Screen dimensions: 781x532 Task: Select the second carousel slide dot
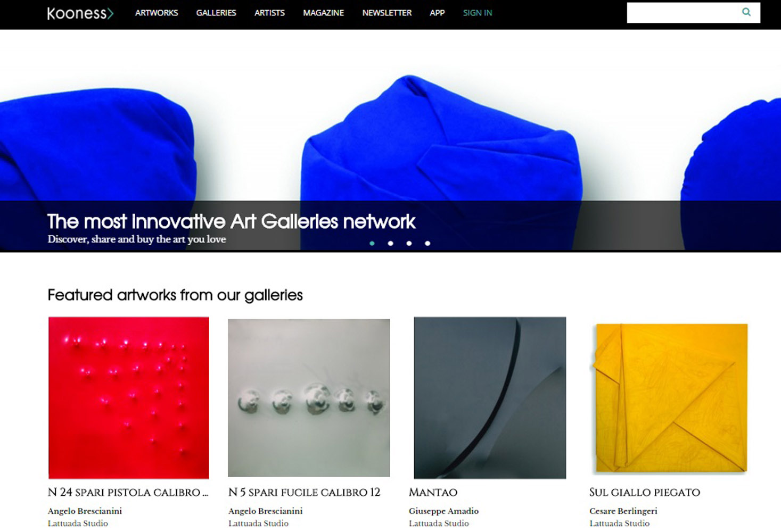click(391, 243)
